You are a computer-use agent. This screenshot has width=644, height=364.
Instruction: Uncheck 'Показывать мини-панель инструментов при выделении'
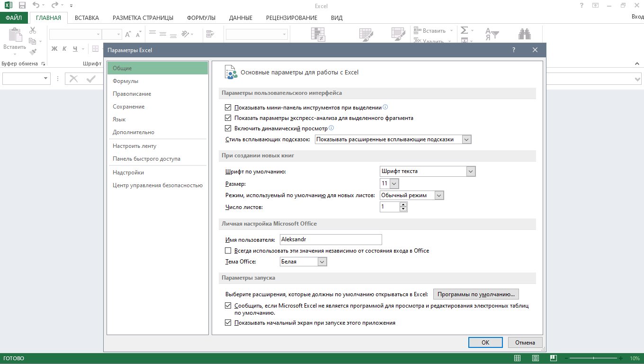point(228,108)
